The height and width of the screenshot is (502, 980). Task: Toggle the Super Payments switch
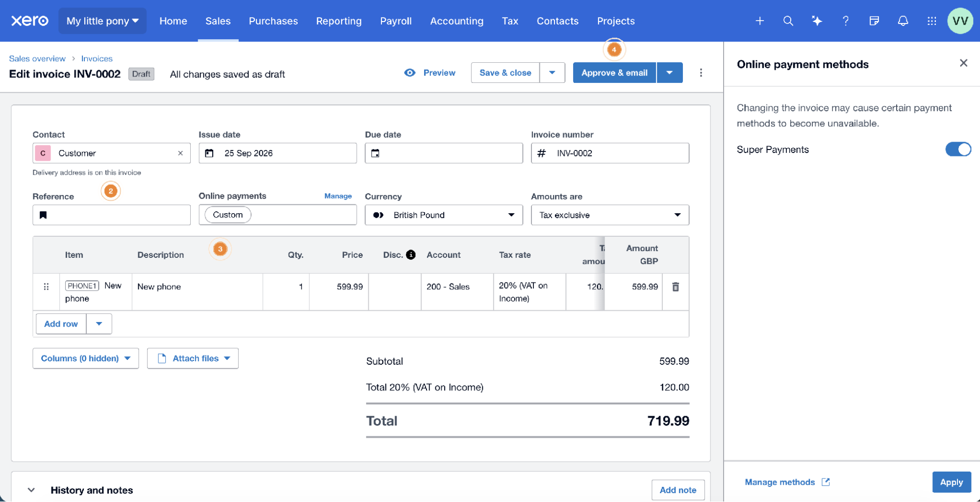point(958,149)
